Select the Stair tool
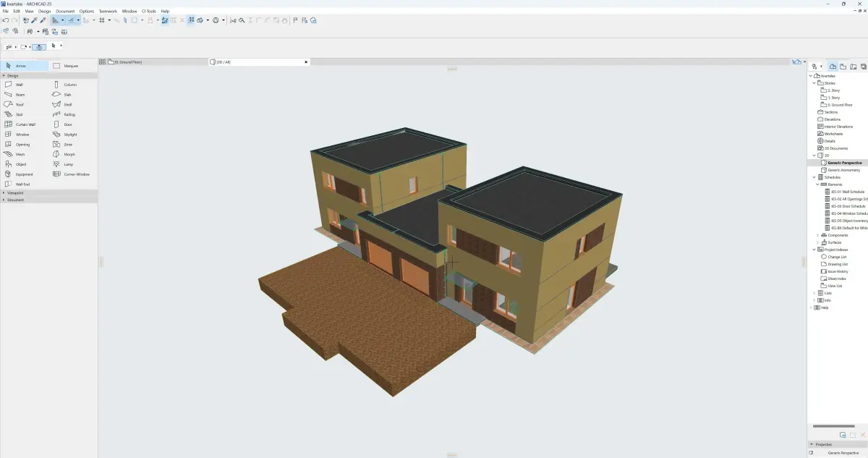This screenshot has width=868, height=458. click(x=25, y=114)
